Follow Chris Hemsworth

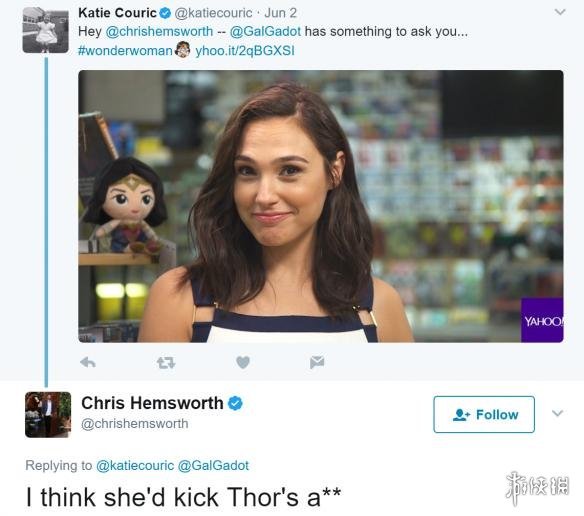pos(484,414)
